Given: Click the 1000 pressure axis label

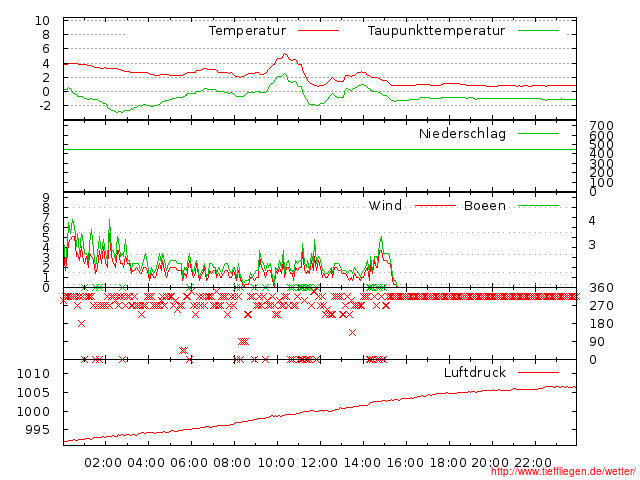Looking at the screenshot, I should (x=33, y=411).
